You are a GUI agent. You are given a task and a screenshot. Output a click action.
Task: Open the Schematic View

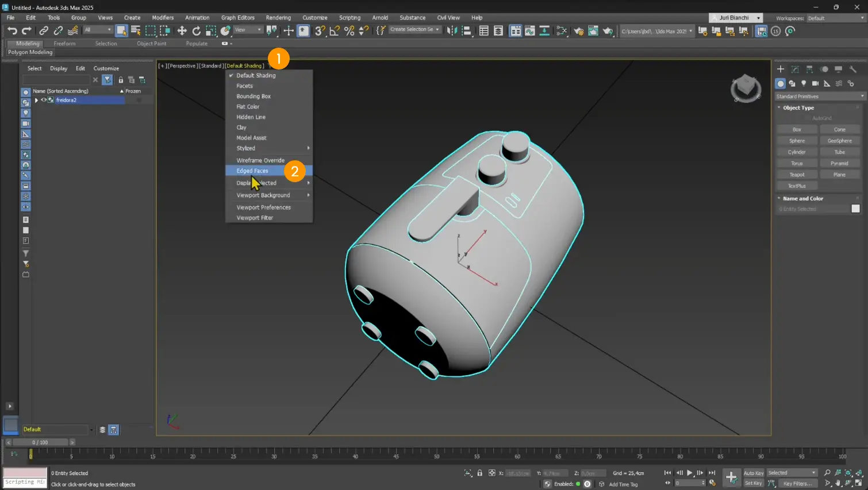[544, 31]
